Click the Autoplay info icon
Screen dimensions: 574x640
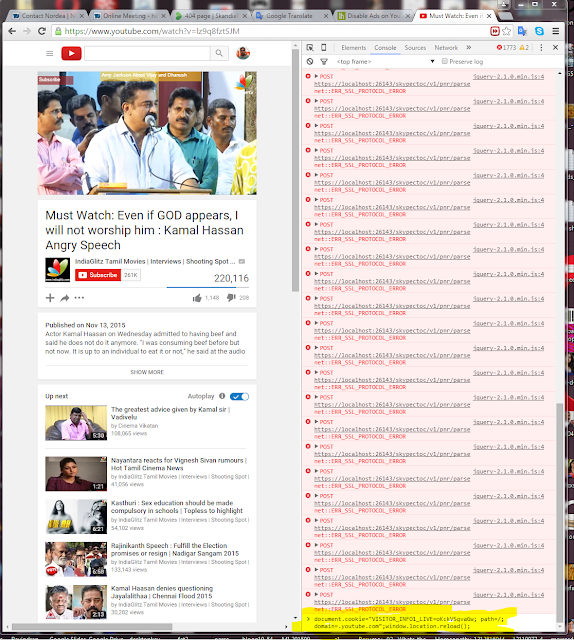point(222,396)
